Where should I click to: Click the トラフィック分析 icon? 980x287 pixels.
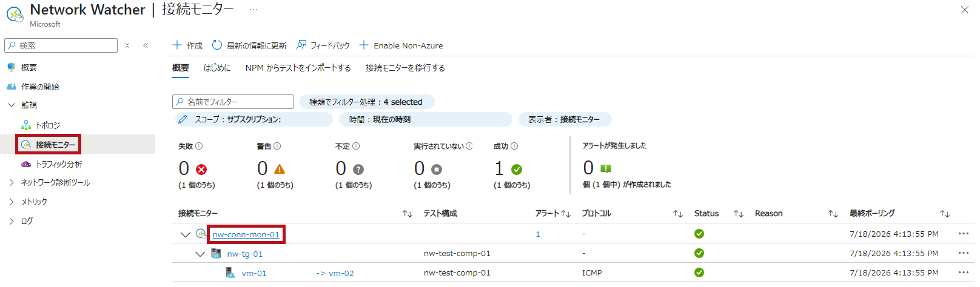pos(26,164)
